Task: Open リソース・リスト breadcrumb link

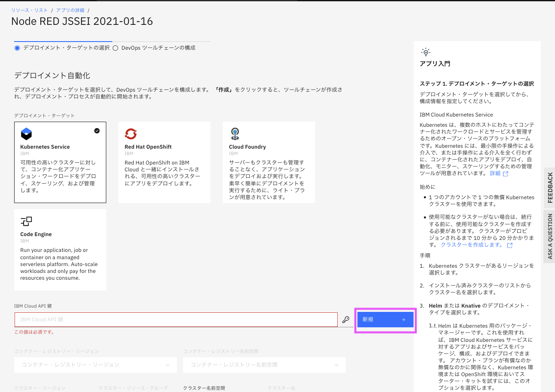Action: tap(30, 10)
